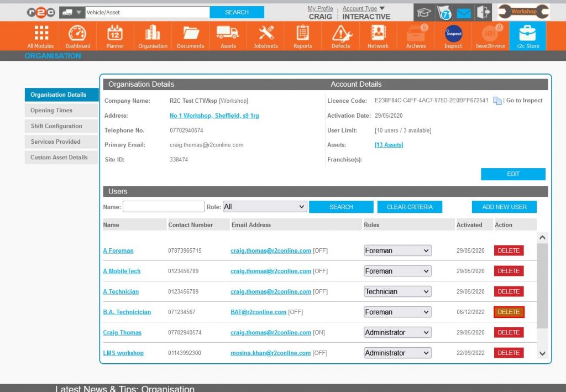This screenshot has width=566, height=392.
Task: Open the Reports module
Action: [x=302, y=35]
